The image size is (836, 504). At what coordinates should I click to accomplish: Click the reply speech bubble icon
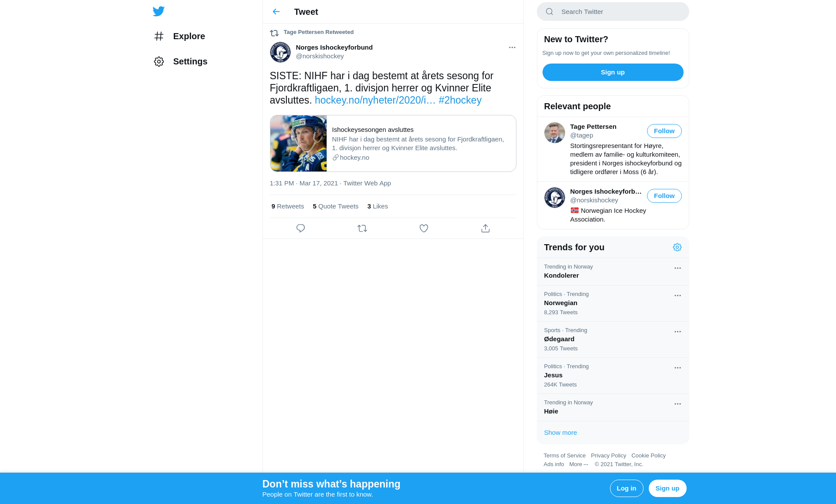(x=300, y=228)
